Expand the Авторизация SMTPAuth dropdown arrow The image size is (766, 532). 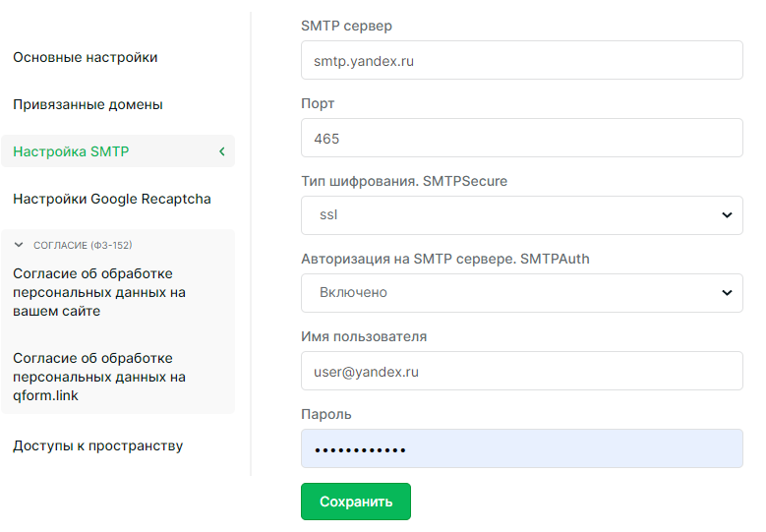point(727,293)
